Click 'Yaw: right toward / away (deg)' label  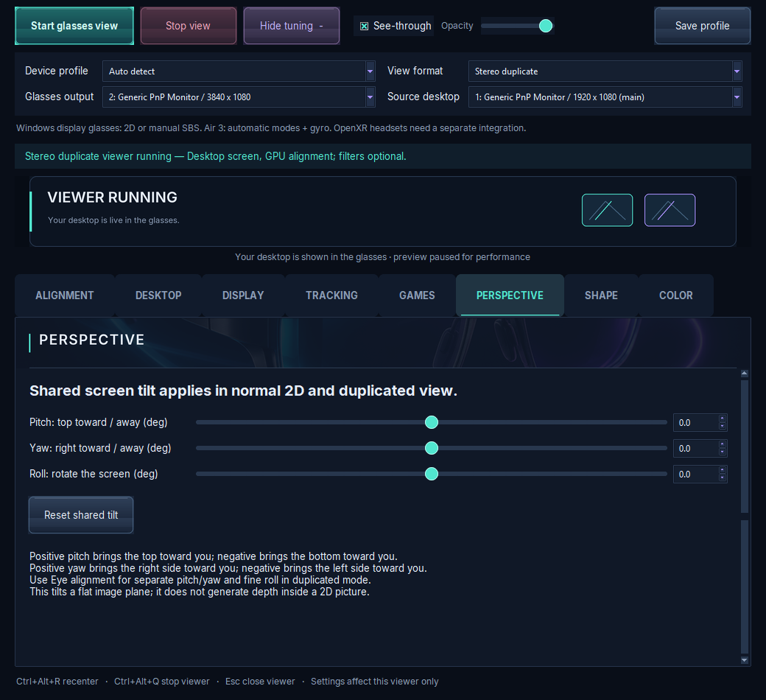(100, 448)
